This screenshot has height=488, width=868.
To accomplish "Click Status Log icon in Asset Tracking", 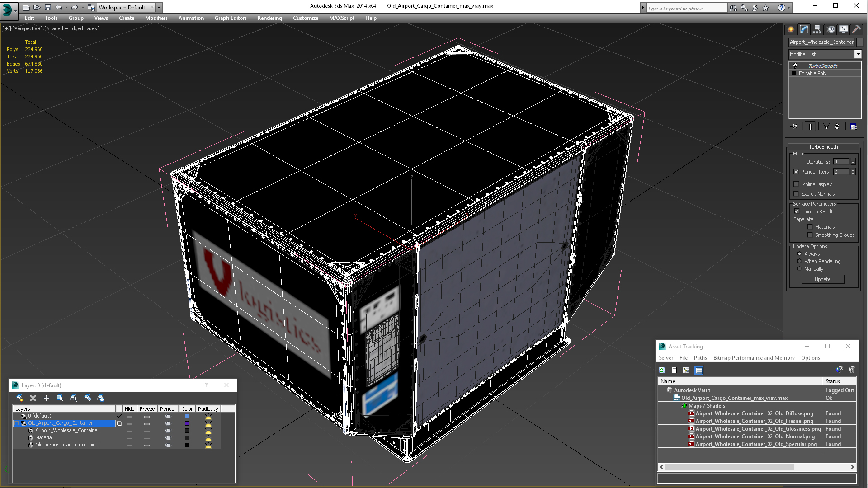I will [x=674, y=370].
